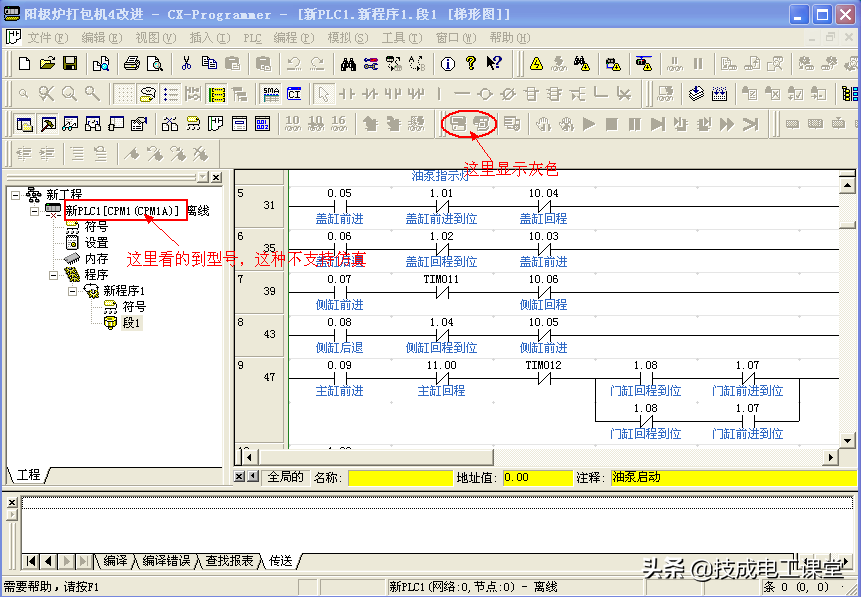
Task: Close the project workspace panel
Action: (x=216, y=177)
